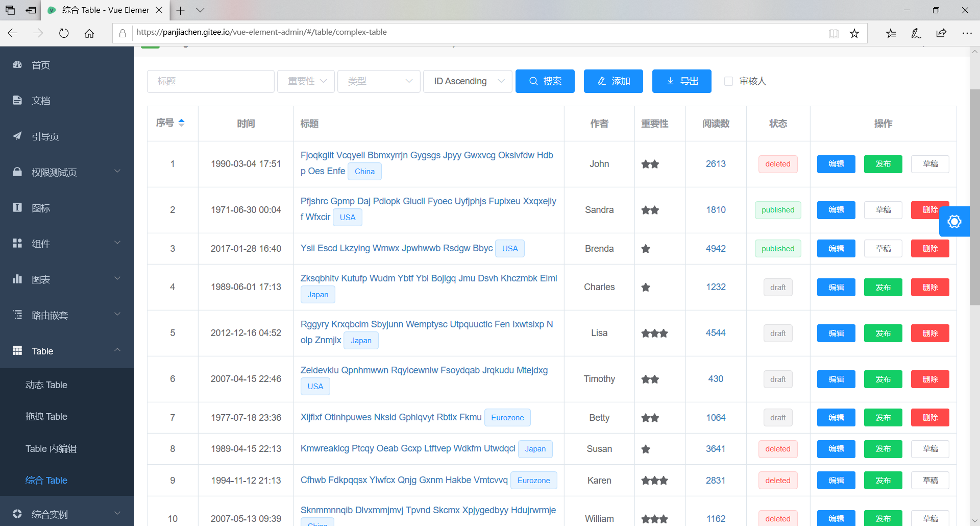Open reading count link 2613 for John's row
Image resolution: width=980 pixels, height=526 pixels.
[716, 164]
